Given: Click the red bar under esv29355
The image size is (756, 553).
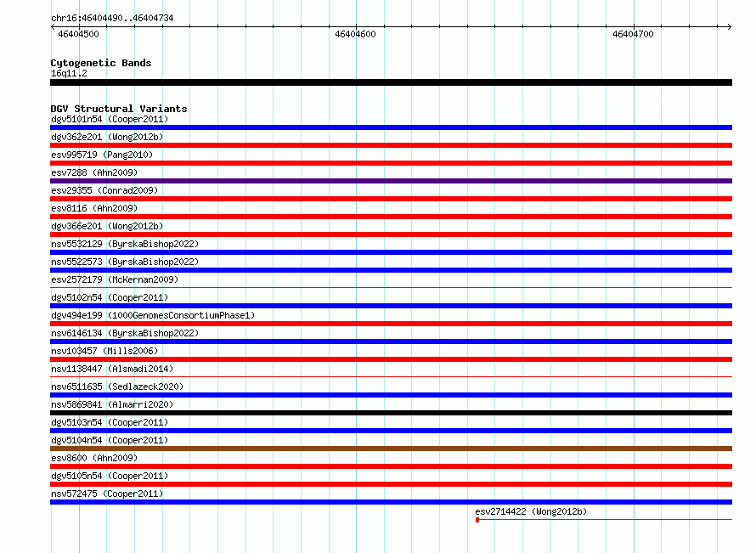Looking at the screenshot, I should (391, 199).
